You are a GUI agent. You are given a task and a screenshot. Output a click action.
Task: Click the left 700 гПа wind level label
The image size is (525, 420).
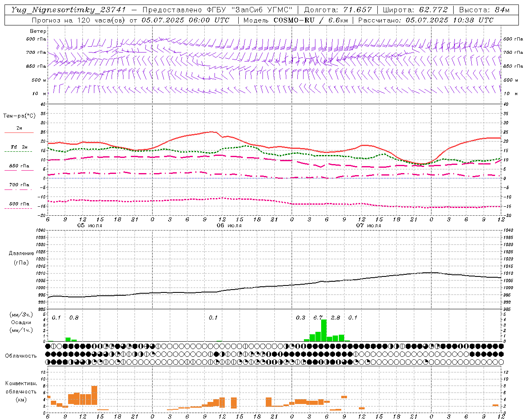coord(36,52)
